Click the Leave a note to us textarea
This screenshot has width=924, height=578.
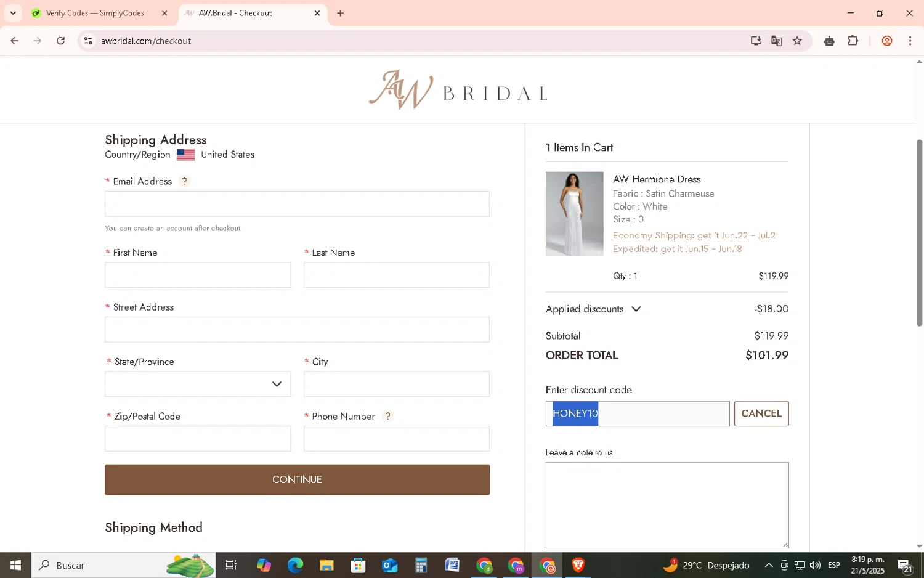[667, 505]
